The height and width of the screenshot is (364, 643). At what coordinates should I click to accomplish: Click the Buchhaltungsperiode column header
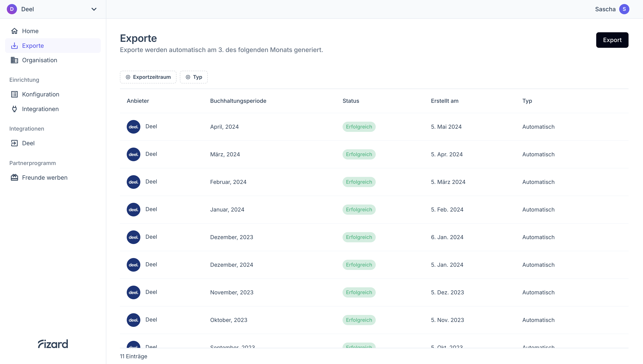[238, 101]
